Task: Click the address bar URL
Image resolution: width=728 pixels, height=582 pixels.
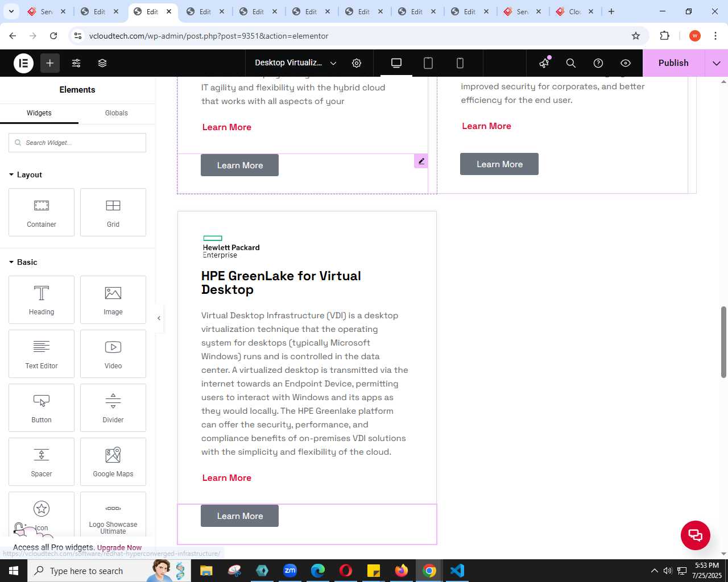Action: (x=209, y=36)
